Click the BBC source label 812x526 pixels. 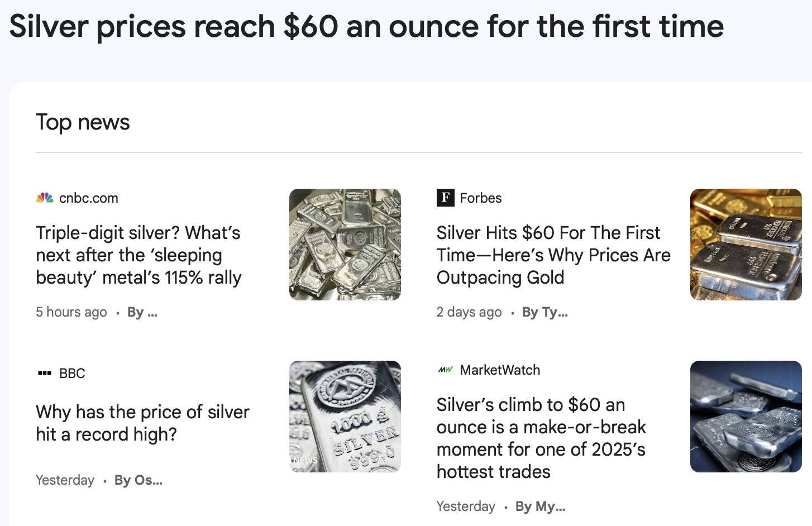(72, 373)
